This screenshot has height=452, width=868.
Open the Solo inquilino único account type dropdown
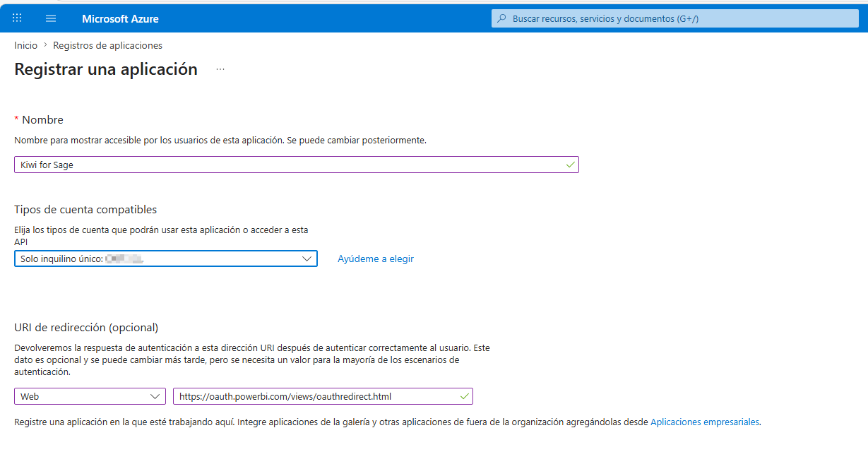tap(166, 258)
